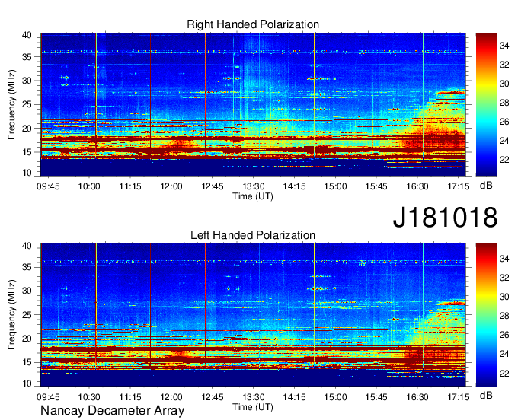This screenshot has height=420, width=518.
Task: Click the 17:15 time tick on Right Handed plot
Action: coord(459,186)
